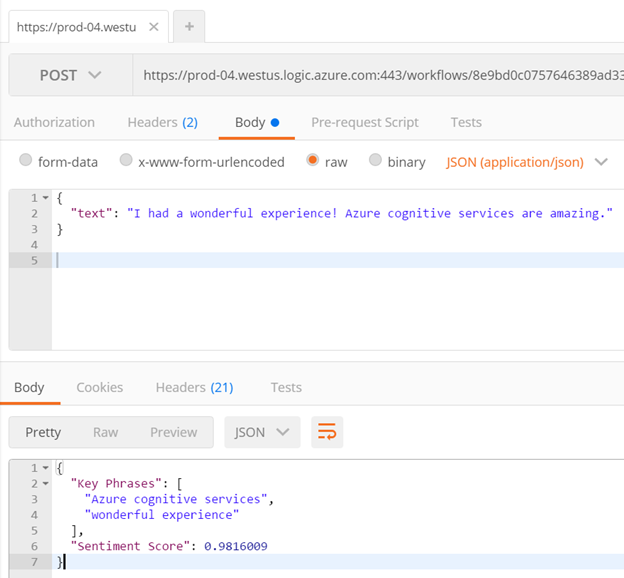Click "Azure cognitive services" value in response
Image resolution: width=624 pixels, height=578 pixels.
pos(176,499)
